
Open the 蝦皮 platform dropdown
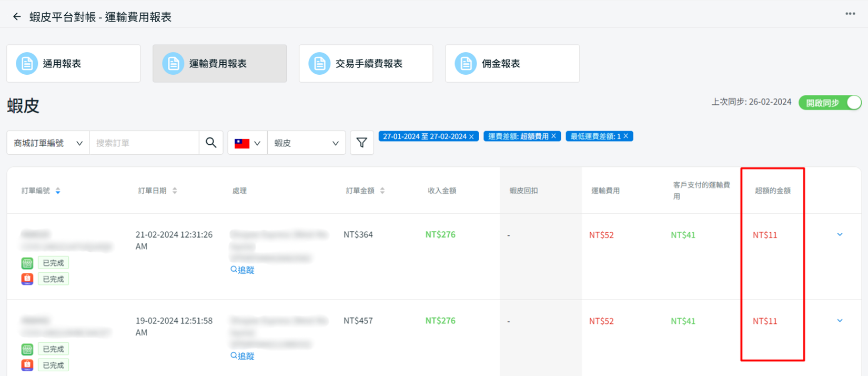(306, 143)
